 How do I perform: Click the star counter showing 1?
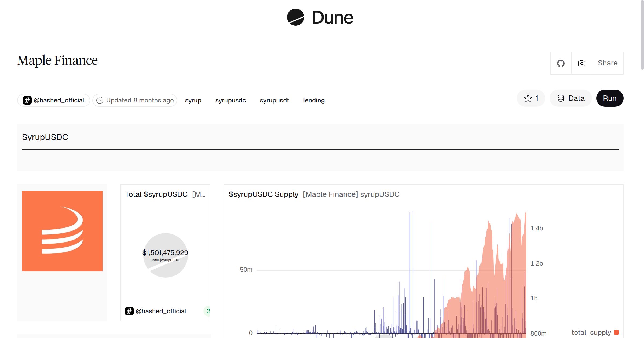pyautogui.click(x=537, y=98)
